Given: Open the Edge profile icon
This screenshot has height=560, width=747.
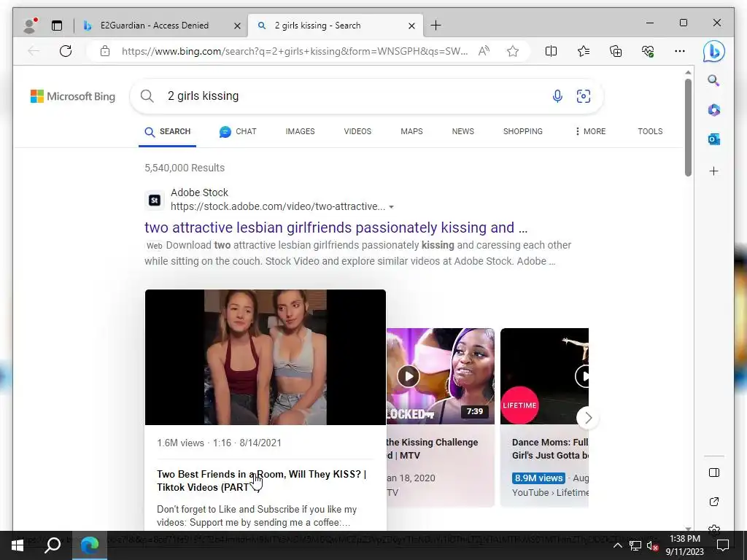Looking at the screenshot, I should pyautogui.click(x=30, y=26).
